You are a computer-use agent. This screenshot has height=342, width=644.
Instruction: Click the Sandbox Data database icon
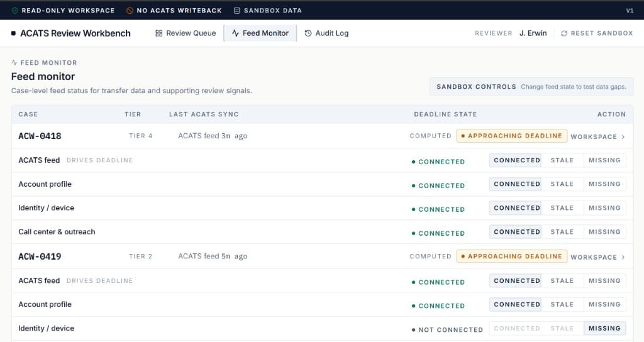[237, 10]
